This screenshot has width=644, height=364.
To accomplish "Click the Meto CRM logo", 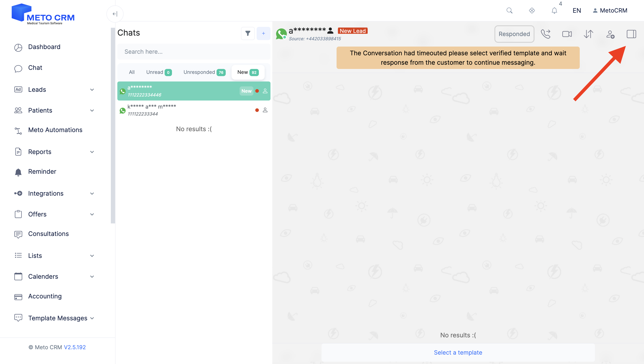I will click(43, 14).
